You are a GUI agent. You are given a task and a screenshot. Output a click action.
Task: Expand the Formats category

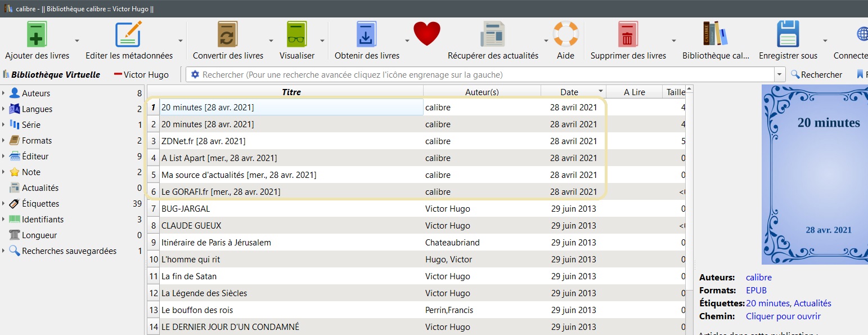[x=4, y=141]
